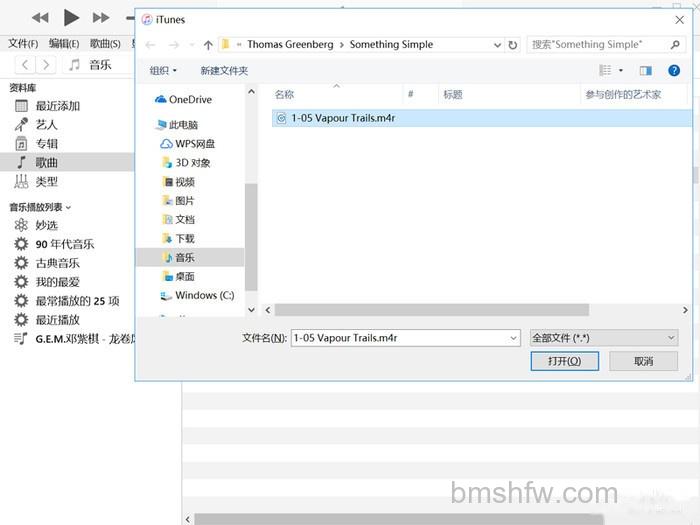Open the 90 年代音乐 smart playlist
Screen dimensions: 700x525
pyautogui.click(x=67, y=244)
